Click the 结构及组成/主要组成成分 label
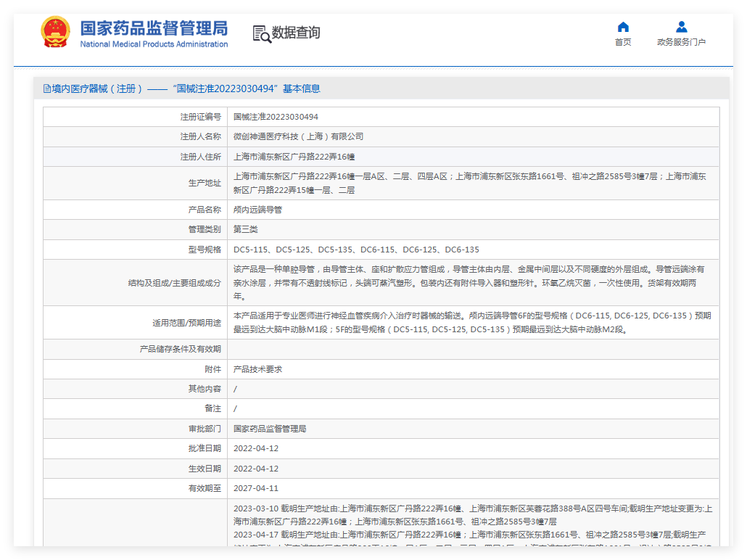Screen dimensions: 747x560 coord(174,283)
